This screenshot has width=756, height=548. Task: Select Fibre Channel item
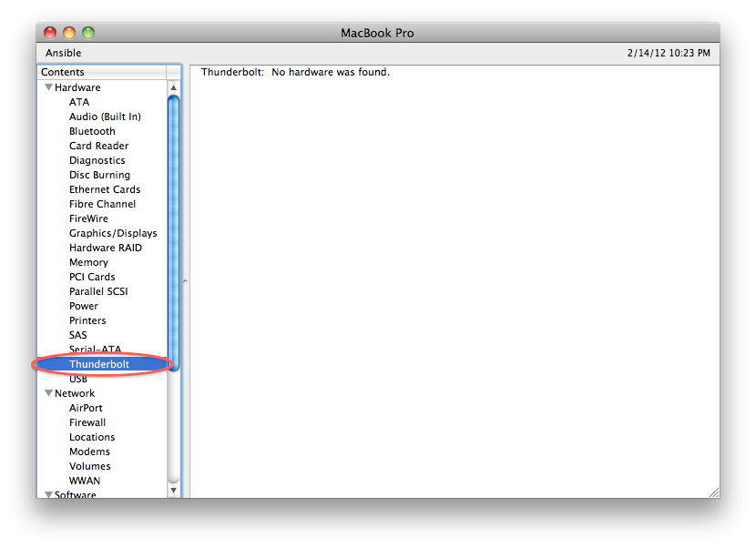pyautogui.click(x=102, y=204)
